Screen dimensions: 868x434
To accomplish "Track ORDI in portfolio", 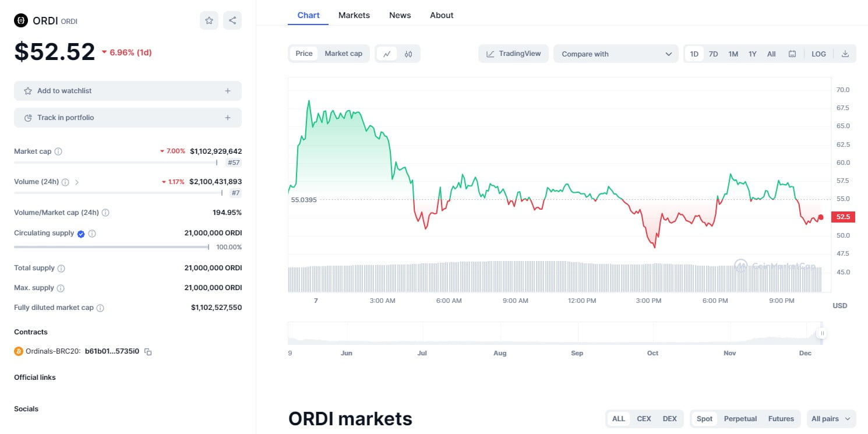I will (128, 118).
